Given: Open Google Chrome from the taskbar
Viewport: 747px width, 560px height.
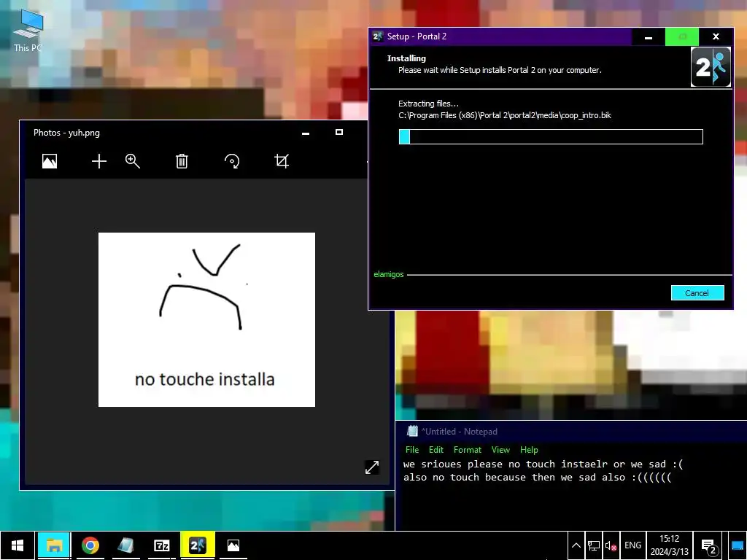Looking at the screenshot, I should coord(90,545).
